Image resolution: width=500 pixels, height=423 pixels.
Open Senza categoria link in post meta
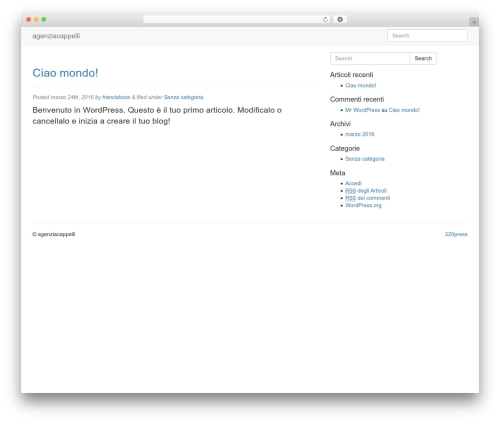tap(183, 97)
